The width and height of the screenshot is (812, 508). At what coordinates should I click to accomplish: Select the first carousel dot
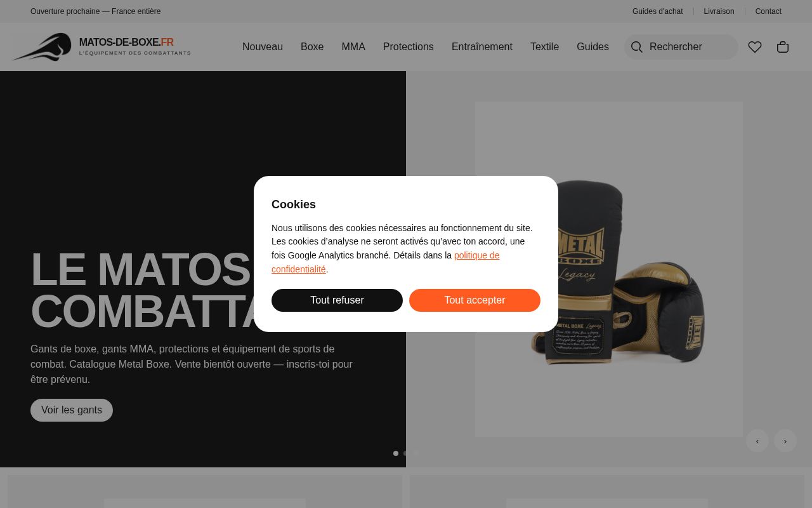coord(396,453)
